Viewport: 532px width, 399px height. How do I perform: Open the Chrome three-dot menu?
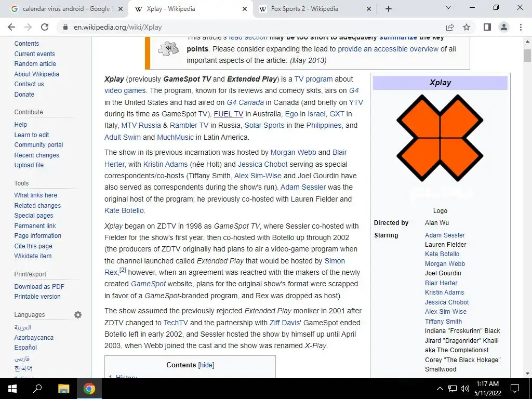click(521, 27)
